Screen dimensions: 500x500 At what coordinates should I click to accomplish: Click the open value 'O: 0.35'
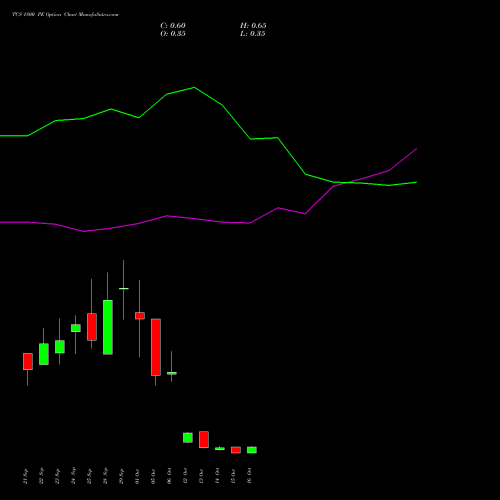coord(173,34)
